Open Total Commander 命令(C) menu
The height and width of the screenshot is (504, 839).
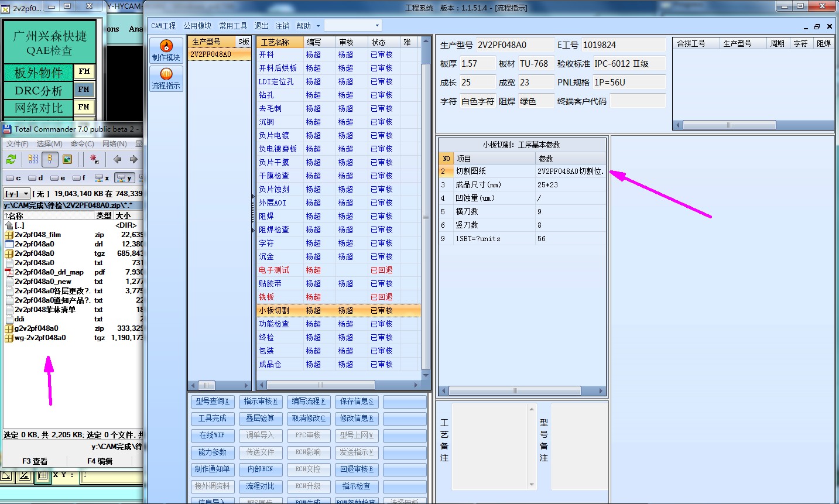[82, 143]
